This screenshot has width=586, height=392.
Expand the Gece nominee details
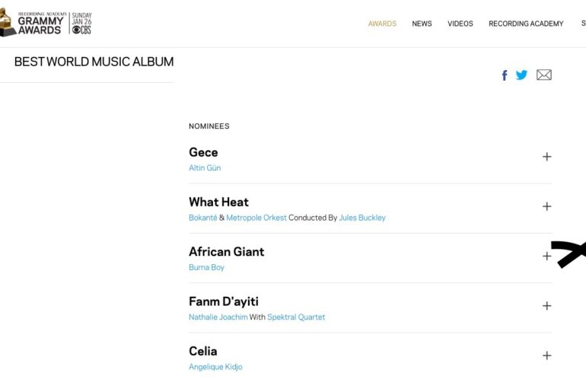(546, 157)
